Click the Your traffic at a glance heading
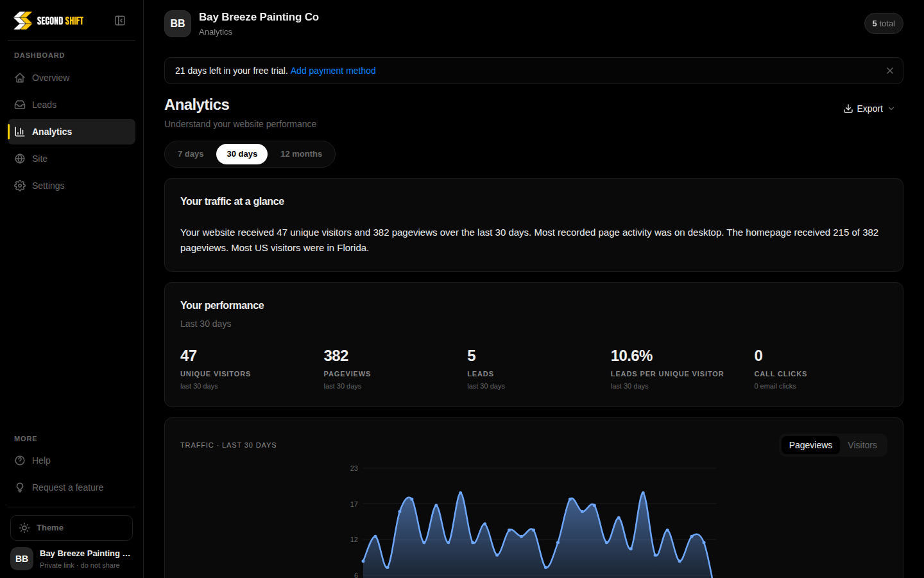Viewport: 924px width, 578px height. click(232, 201)
